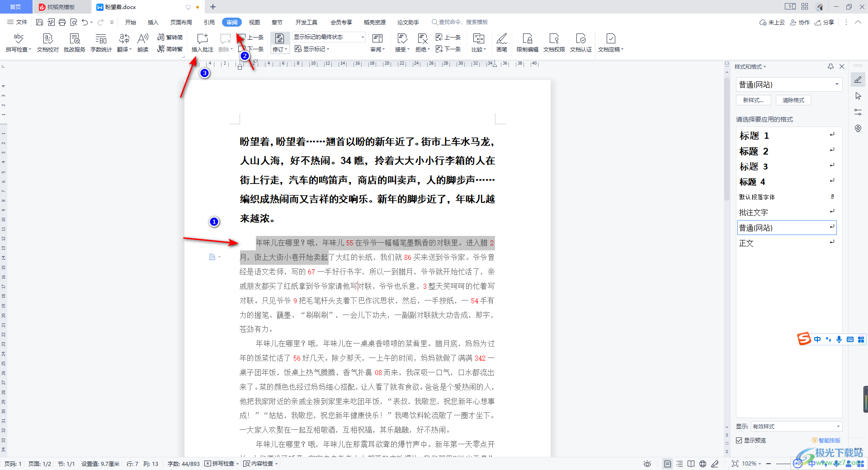
Task: Go to next revision 下一条 beside 拒绝
Action: [x=448, y=49]
